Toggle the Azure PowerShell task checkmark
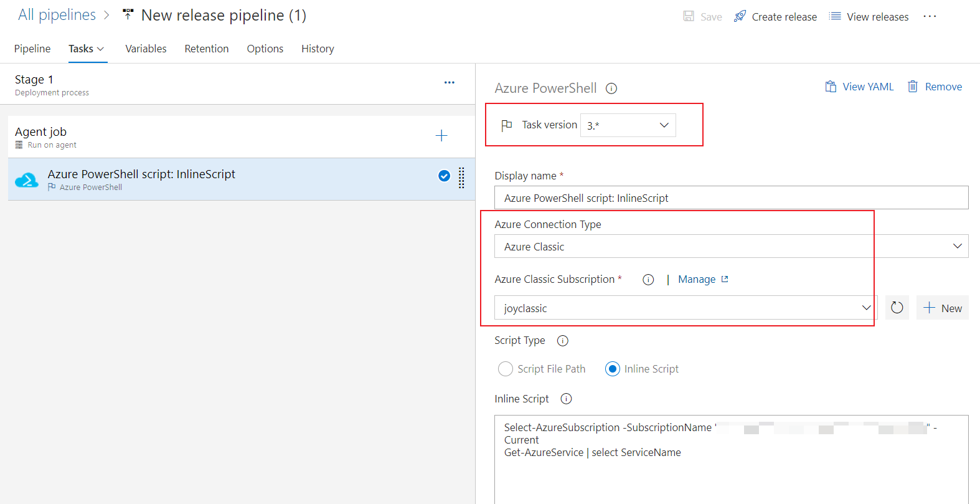 tap(444, 176)
